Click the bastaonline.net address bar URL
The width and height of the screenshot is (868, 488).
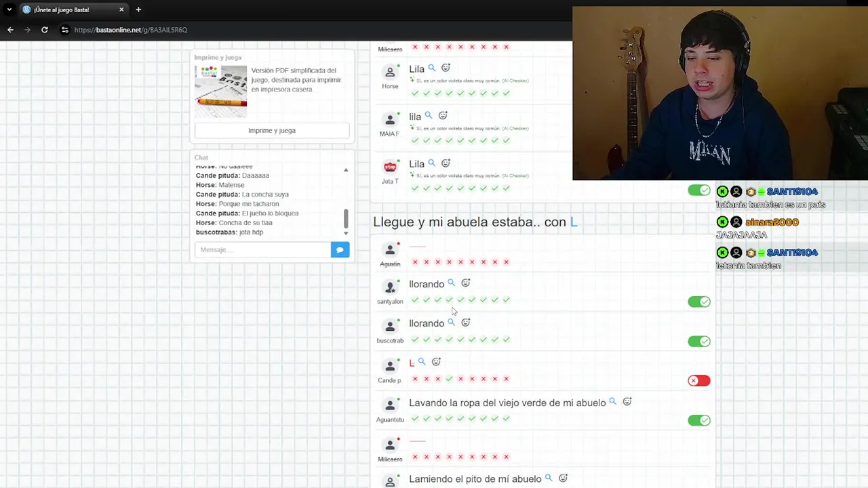pyautogui.click(x=130, y=30)
